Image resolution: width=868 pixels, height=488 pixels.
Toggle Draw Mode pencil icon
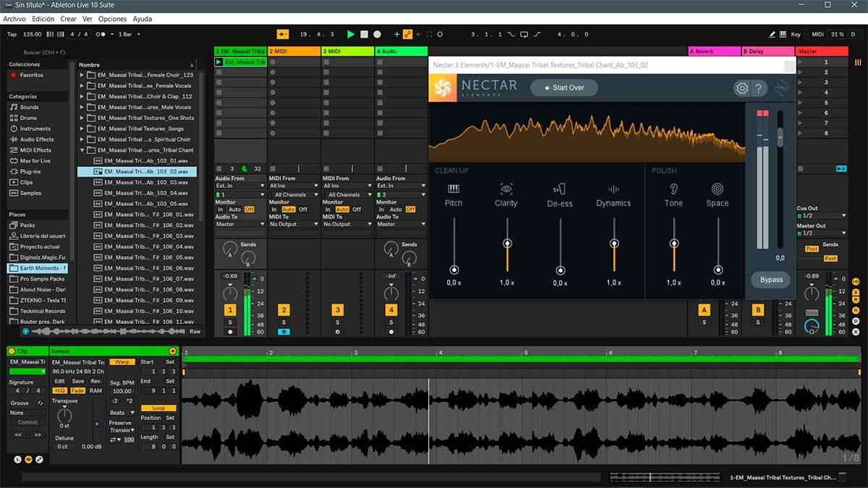pos(773,34)
